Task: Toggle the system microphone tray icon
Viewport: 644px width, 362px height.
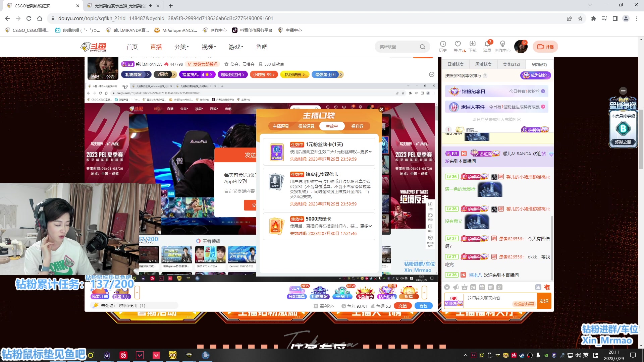Action: pyautogui.click(x=538, y=355)
